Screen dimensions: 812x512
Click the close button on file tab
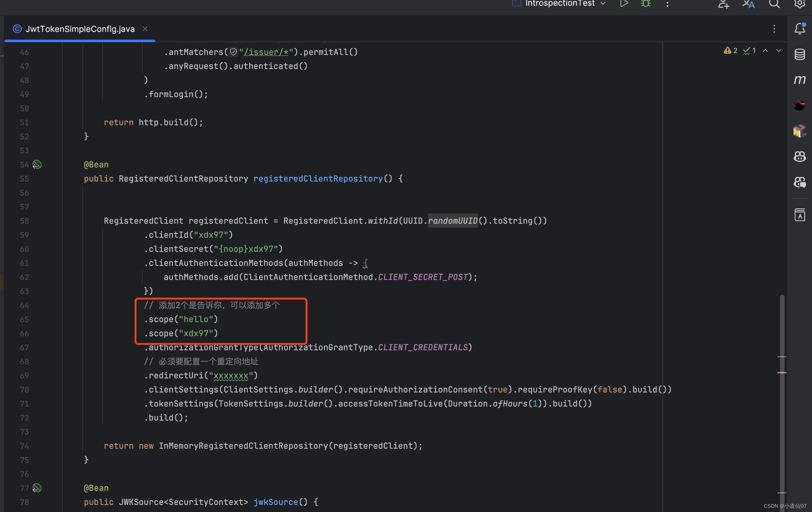[x=146, y=28]
